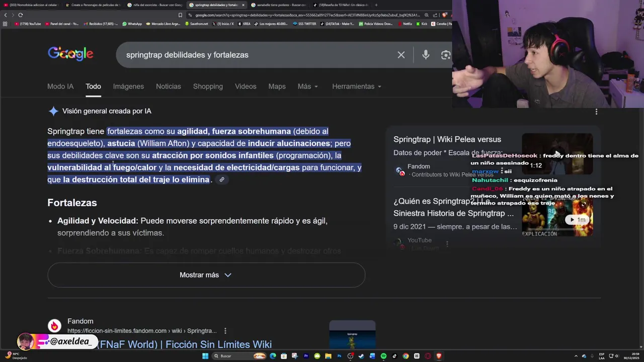Reload the page with the refresh button
The width and height of the screenshot is (644, 362).
(20, 15)
